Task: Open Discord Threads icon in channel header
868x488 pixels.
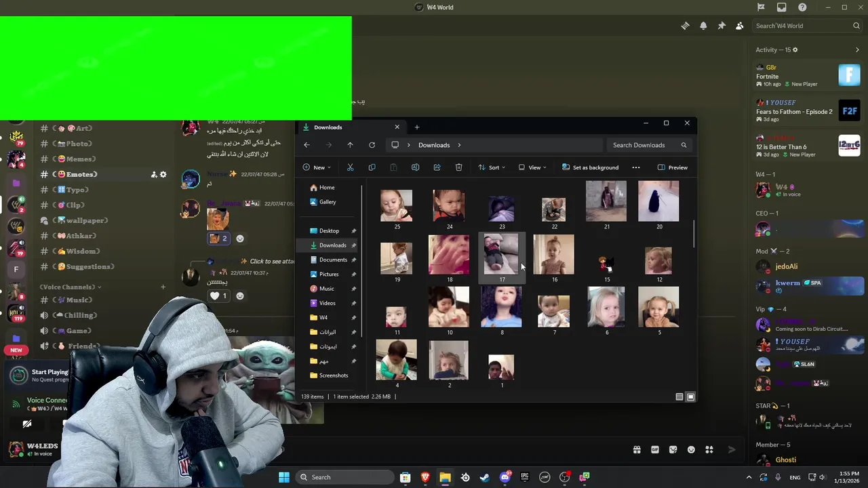Action: pyautogui.click(x=685, y=26)
